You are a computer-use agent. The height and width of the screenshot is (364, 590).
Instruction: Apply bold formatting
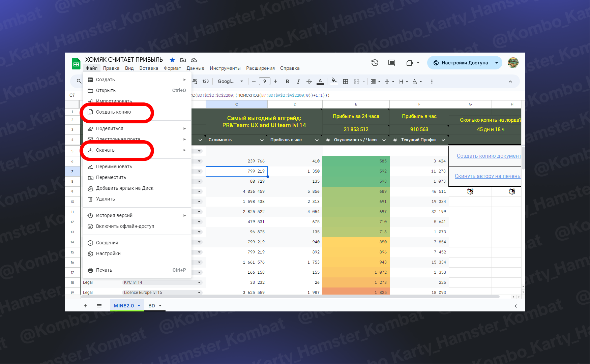coord(288,81)
